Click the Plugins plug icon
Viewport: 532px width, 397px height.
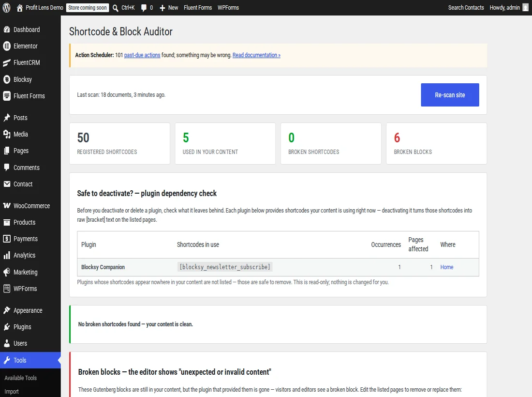[x=7, y=327]
